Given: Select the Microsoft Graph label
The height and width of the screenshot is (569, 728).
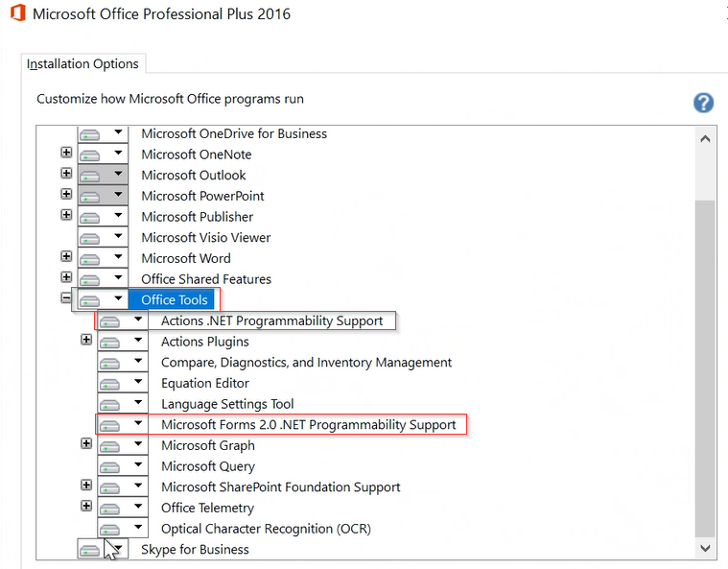Looking at the screenshot, I should [x=208, y=445].
